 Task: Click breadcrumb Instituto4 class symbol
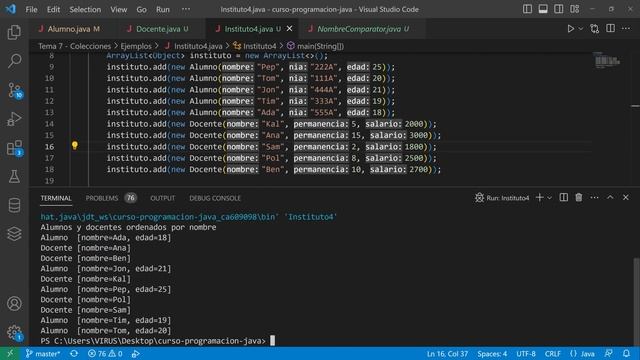coord(255,46)
